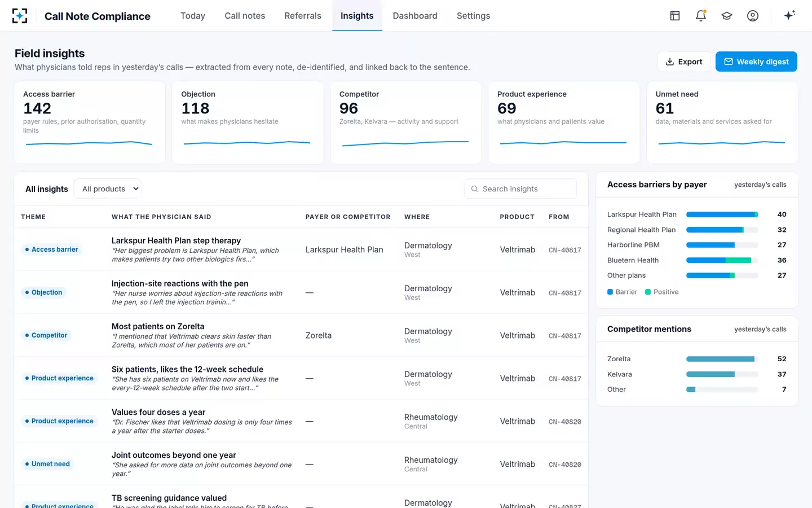This screenshot has width=812, height=508.
Task: Expand the All products dropdown
Action: (x=108, y=189)
